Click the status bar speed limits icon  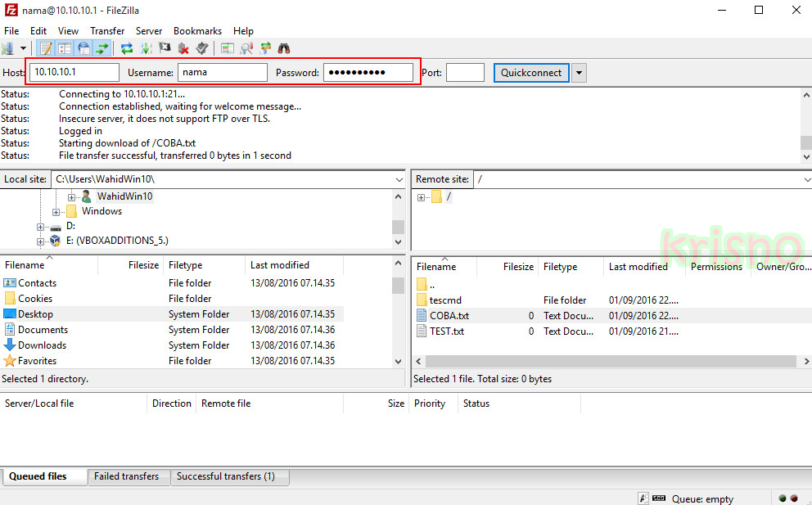(659, 498)
